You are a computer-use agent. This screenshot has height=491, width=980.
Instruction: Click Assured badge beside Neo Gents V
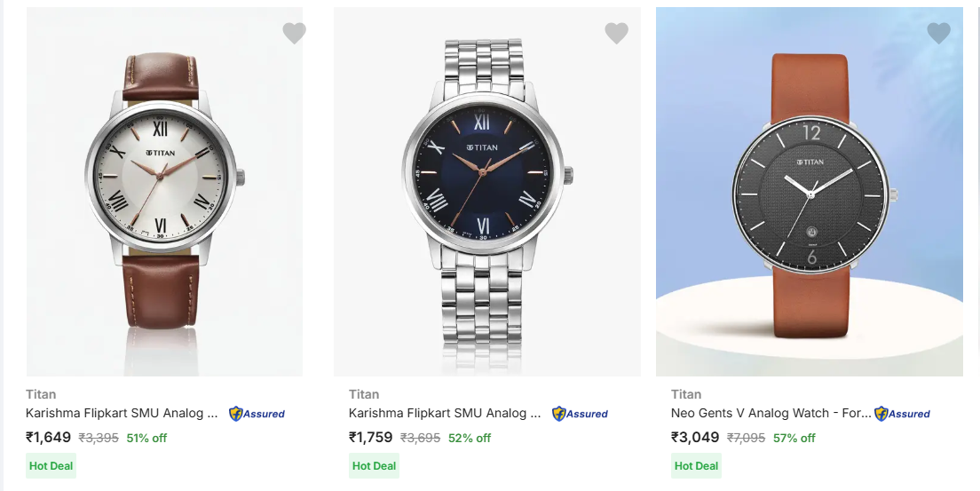click(903, 414)
